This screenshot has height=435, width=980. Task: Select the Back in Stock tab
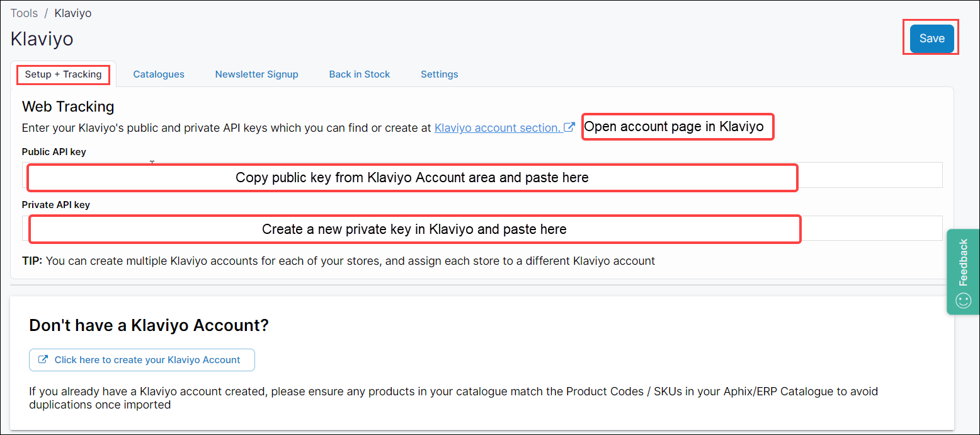point(359,74)
